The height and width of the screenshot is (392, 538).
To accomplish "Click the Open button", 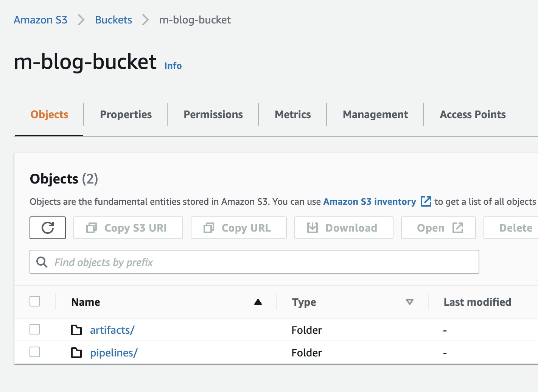I will (x=438, y=228).
